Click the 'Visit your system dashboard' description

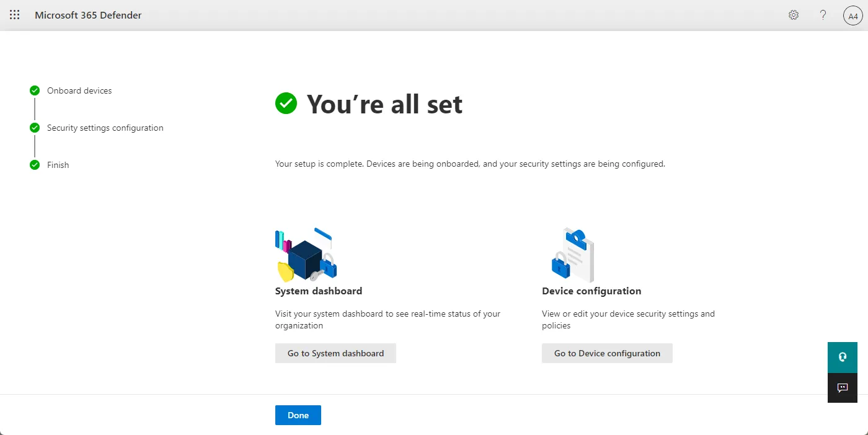[387, 320]
